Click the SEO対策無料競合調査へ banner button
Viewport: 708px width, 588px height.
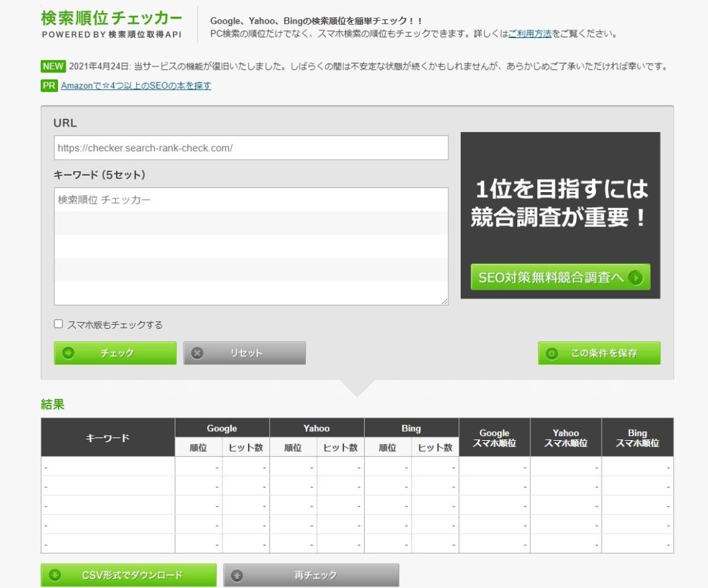(x=559, y=276)
